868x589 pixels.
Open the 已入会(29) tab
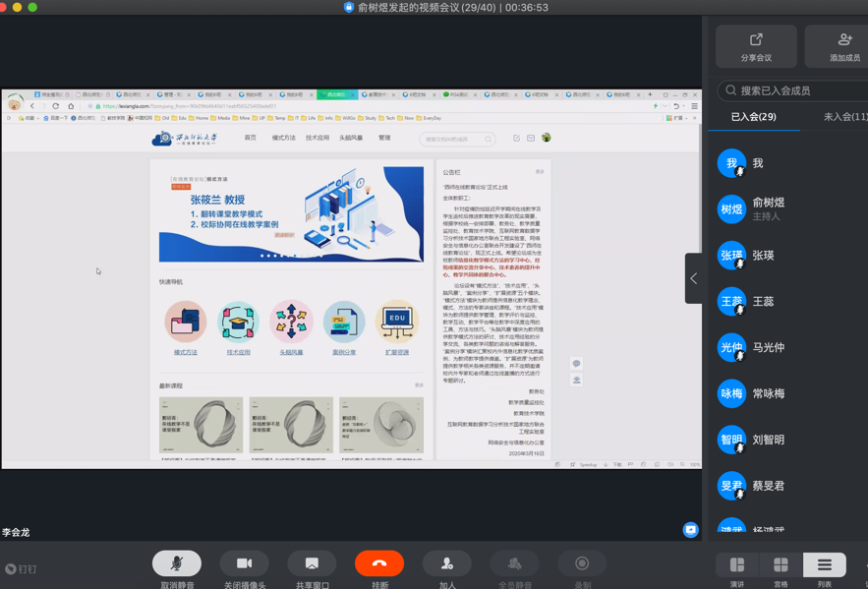[753, 117]
